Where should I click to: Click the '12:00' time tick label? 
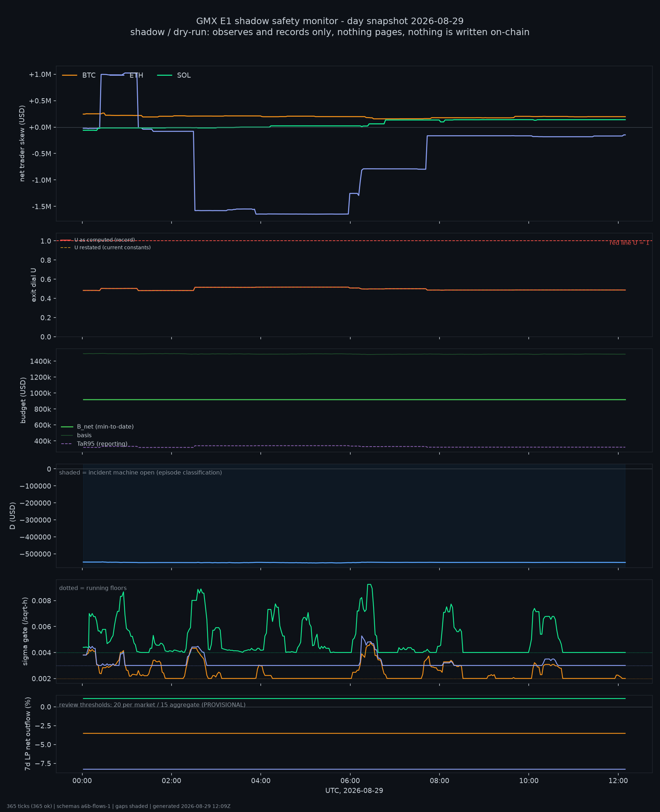click(618, 781)
